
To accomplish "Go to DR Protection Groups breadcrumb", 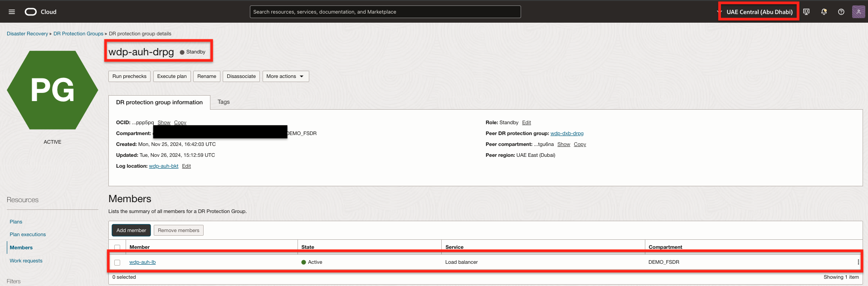I will point(78,34).
